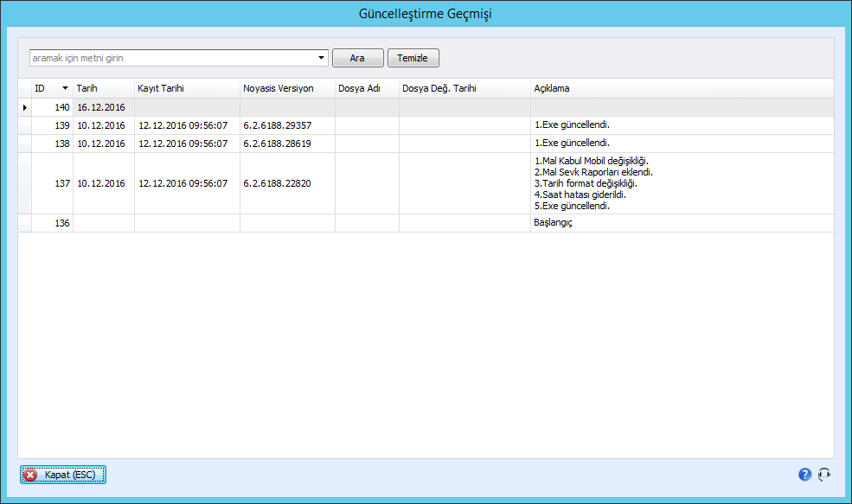Select the ID cell 139
The height and width of the screenshot is (504, 852).
coord(52,125)
